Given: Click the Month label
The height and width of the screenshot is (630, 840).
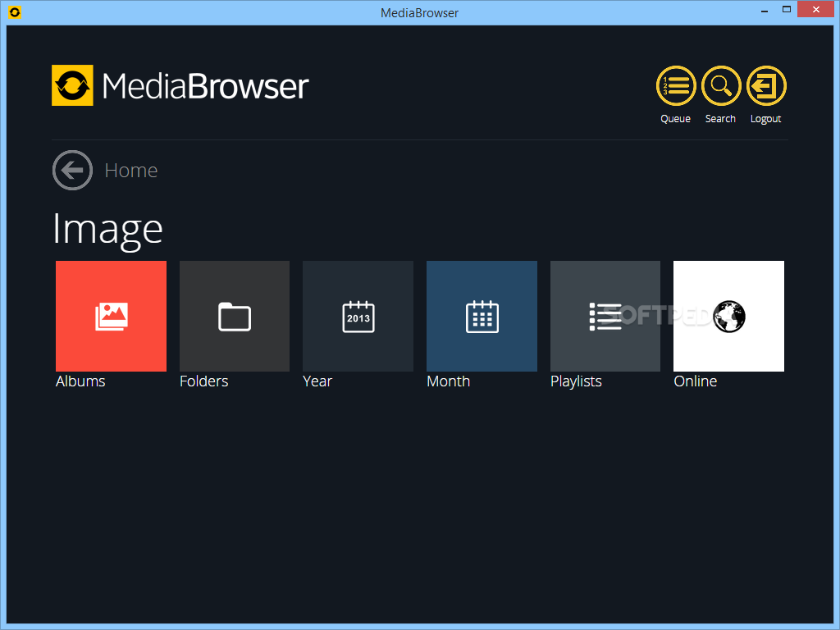Looking at the screenshot, I should [x=449, y=381].
